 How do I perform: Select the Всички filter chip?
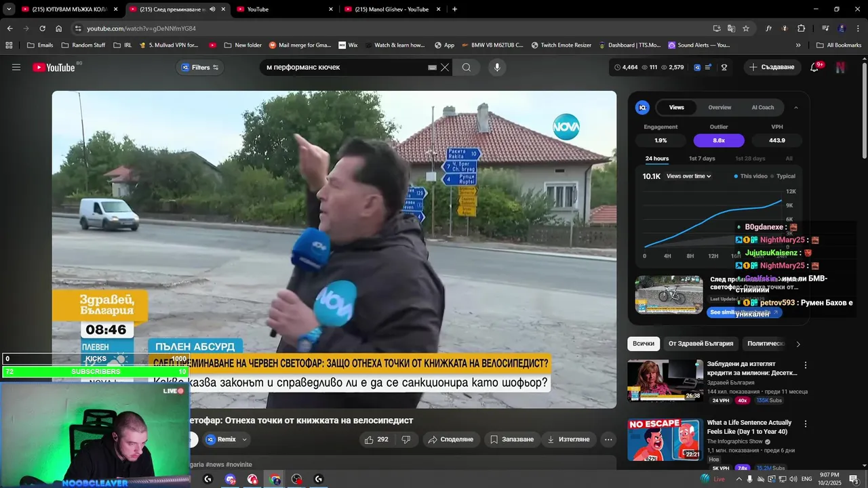coord(644,344)
